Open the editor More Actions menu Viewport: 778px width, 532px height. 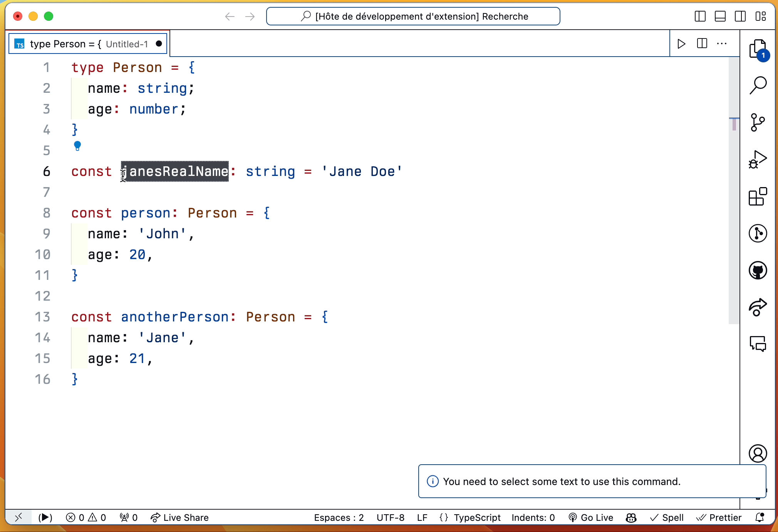pyautogui.click(x=722, y=44)
